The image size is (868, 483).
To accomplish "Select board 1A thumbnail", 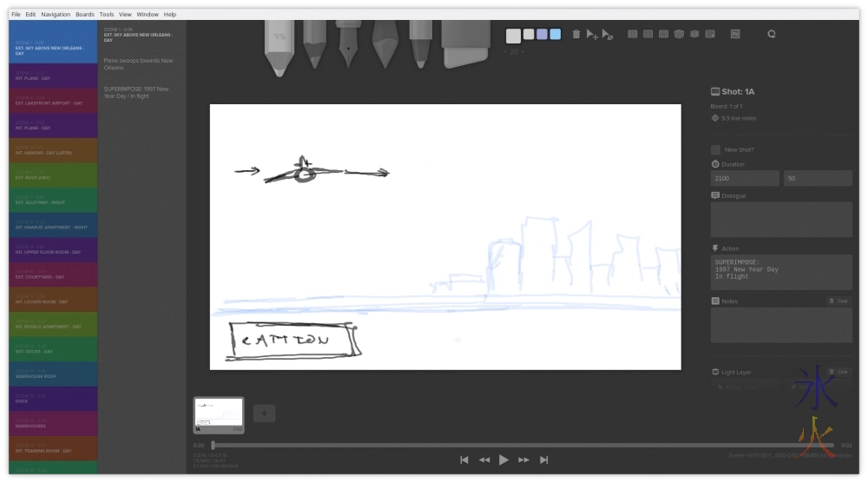I will 218,414.
